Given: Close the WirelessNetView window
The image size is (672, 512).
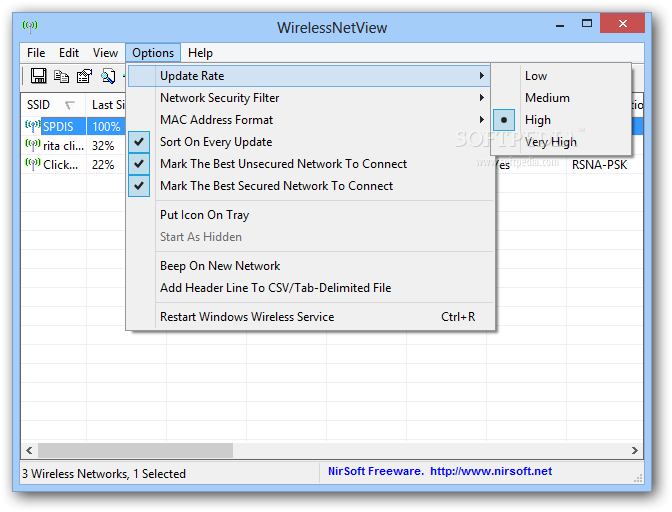Looking at the screenshot, I should tap(623, 23).
